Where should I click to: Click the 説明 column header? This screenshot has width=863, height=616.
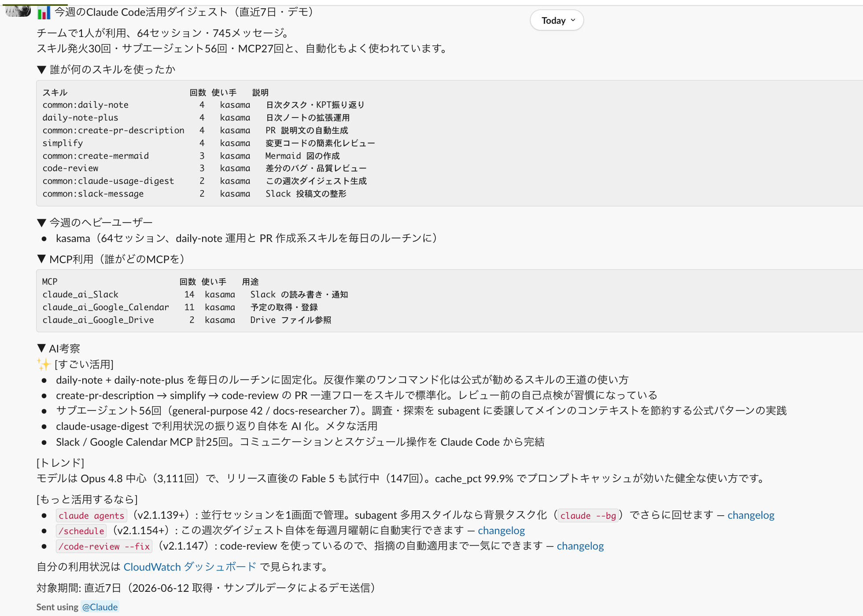point(260,92)
